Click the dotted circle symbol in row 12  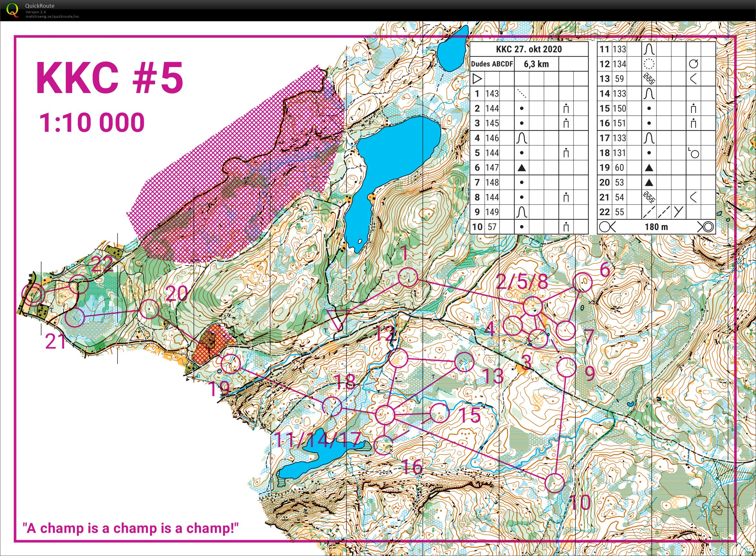tap(649, 64)
